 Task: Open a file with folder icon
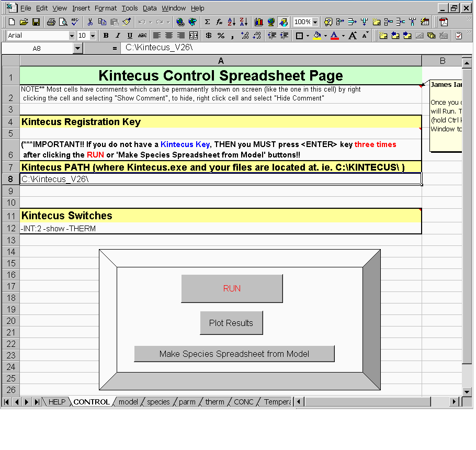pos(24,22)
